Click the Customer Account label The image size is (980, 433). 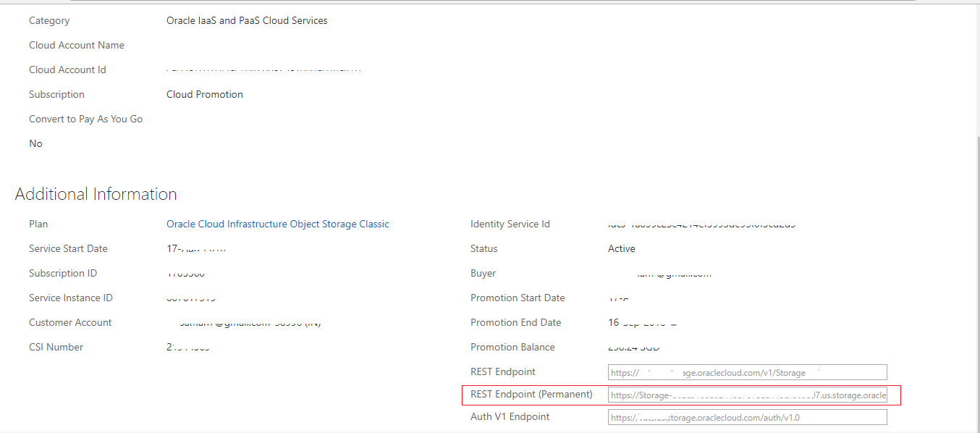click(70, 323)
